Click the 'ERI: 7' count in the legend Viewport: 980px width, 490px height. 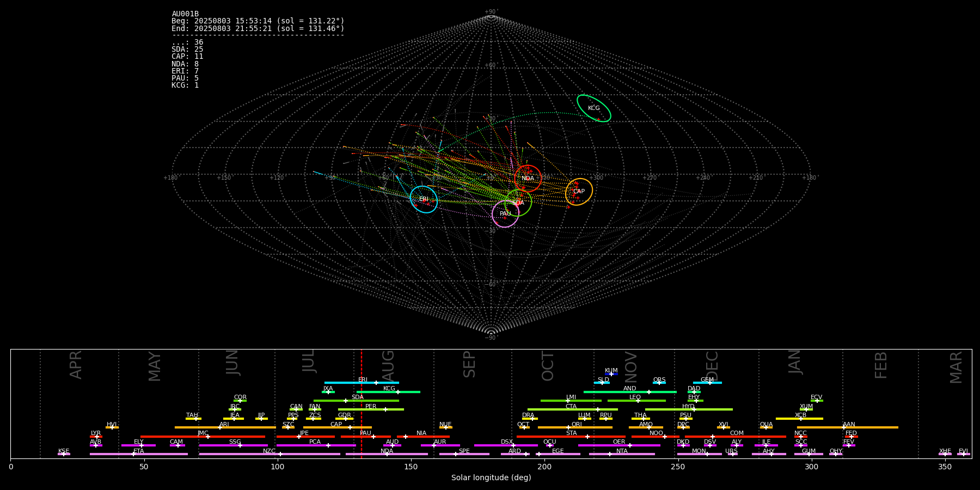pyautogui.click(x=185, y=71)
